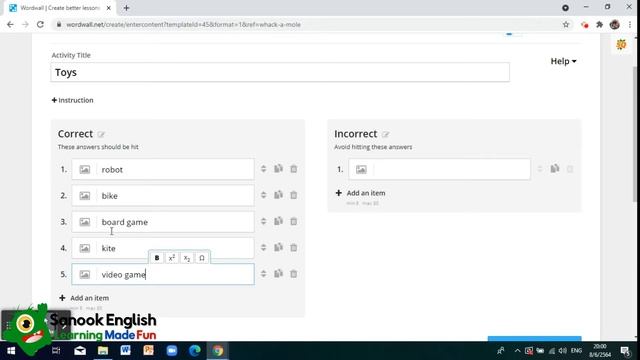Add image to the board game item
This screenshot has height=360, width=640.
84,222
